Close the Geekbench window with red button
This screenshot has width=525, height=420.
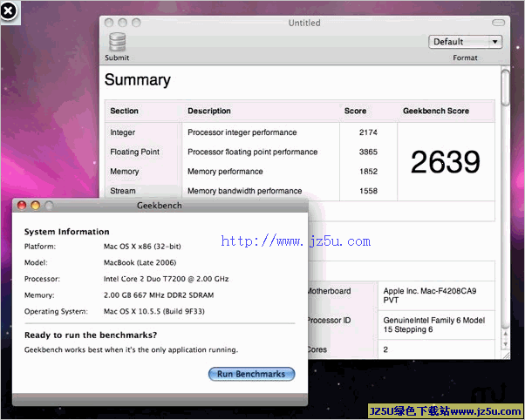click(22, 205)
